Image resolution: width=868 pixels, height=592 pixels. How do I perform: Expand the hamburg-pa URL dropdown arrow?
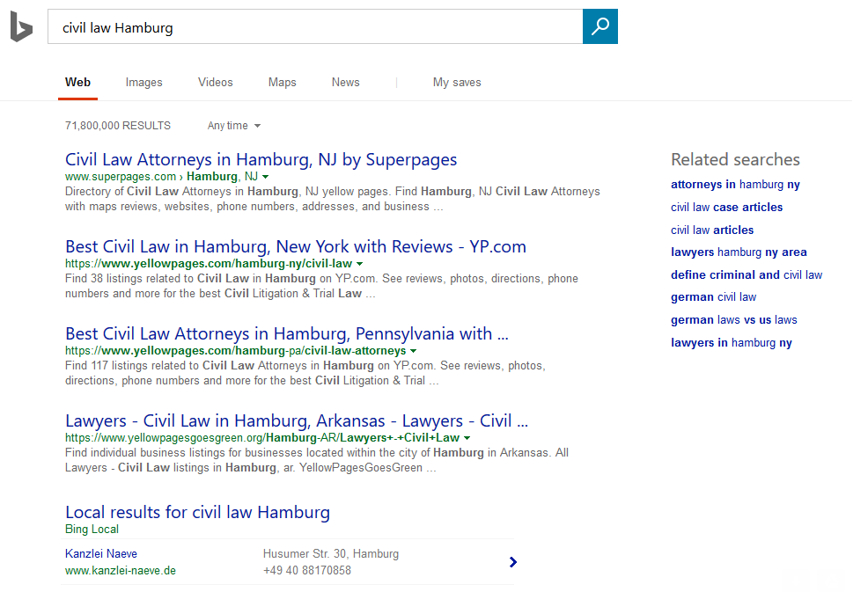(413, 351)
